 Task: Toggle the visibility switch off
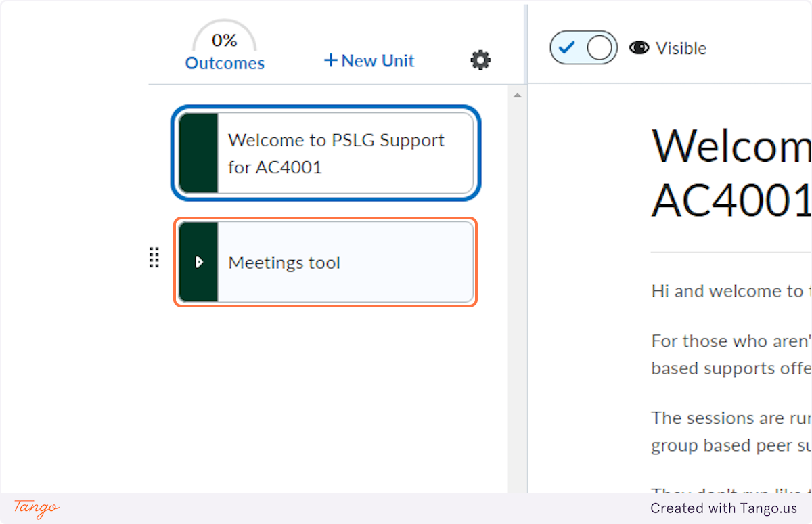coord(583,47)
